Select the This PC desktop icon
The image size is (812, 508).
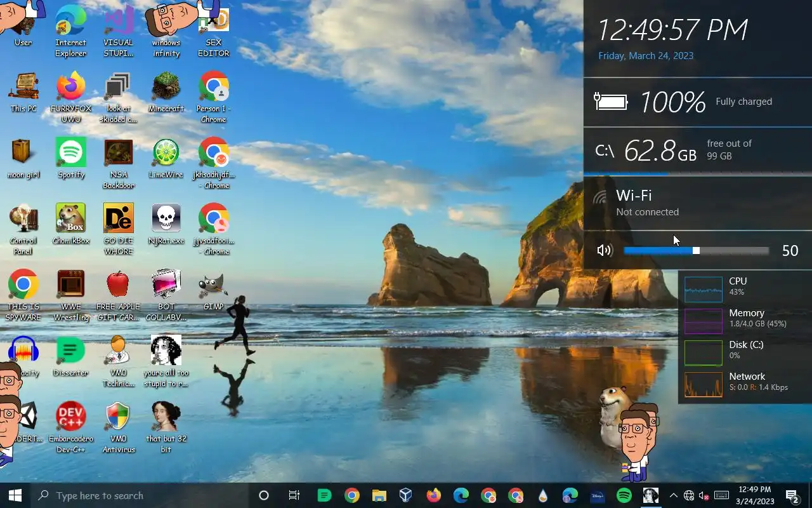[23, 93]
